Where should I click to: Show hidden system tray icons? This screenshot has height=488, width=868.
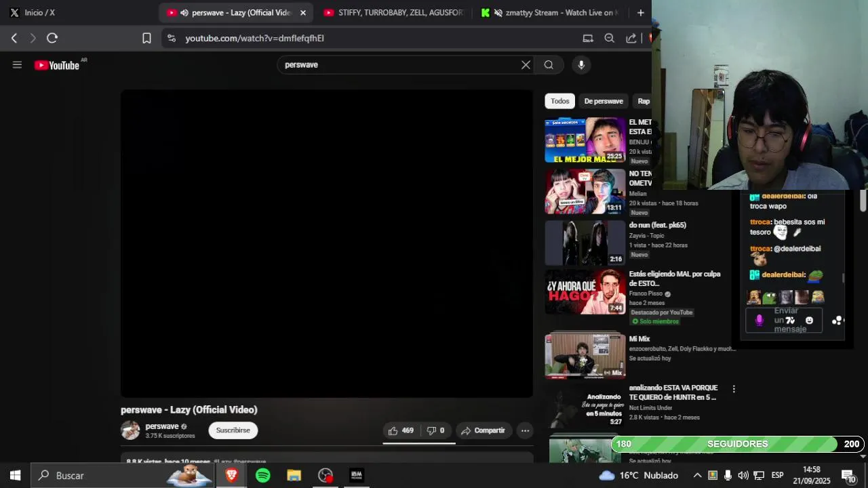coord(697,476)
